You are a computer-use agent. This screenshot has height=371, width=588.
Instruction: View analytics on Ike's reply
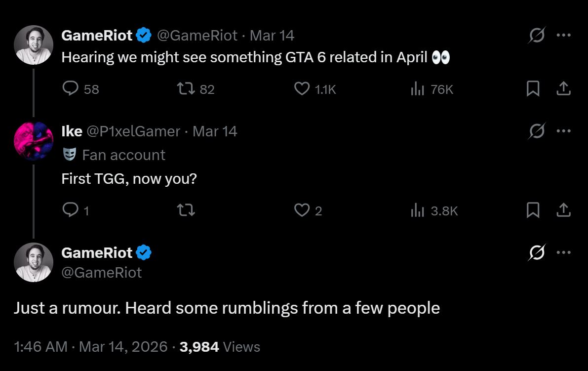[x=419, y=210]
